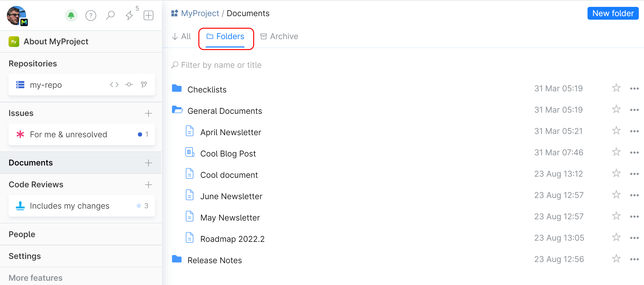Open more options for Cool Blog Post
This screenshot has width=644, height=285.
634,153
